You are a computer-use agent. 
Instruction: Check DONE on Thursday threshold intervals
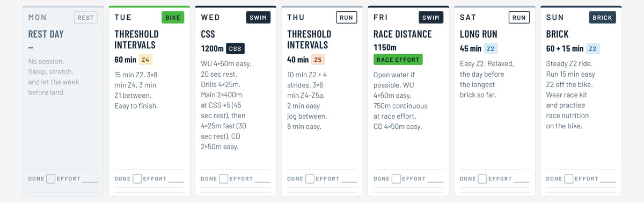(x=310, y=179)
